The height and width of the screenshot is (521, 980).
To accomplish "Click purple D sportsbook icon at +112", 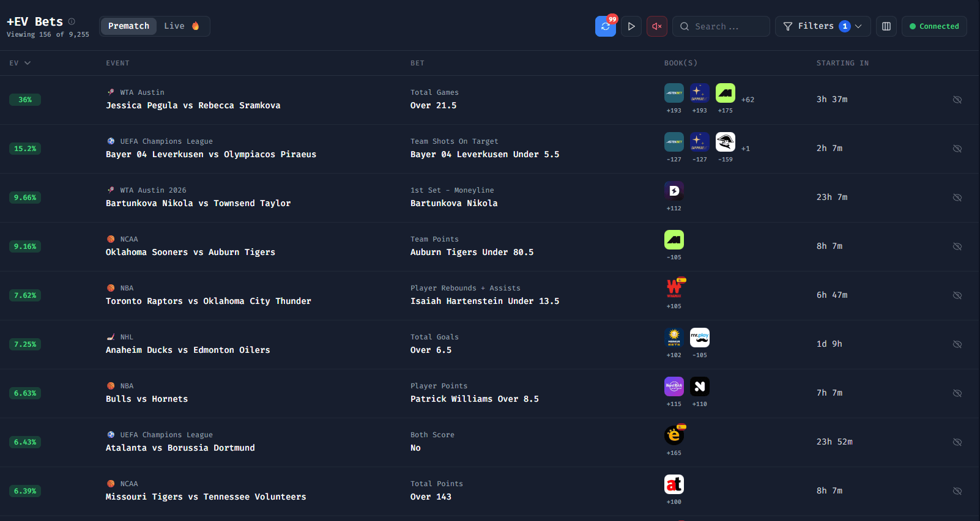I will (674, 191).
